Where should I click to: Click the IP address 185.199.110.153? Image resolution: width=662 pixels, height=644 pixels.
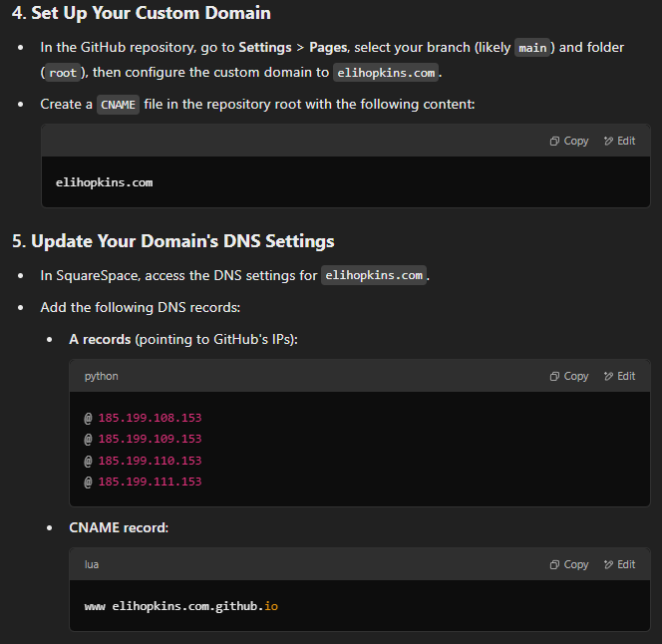[150, 461]
